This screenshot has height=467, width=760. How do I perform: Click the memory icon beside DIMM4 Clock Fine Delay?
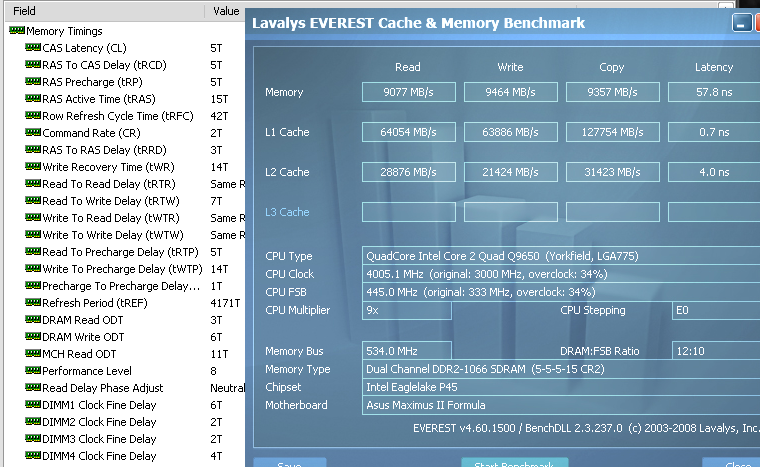[33, 455]
